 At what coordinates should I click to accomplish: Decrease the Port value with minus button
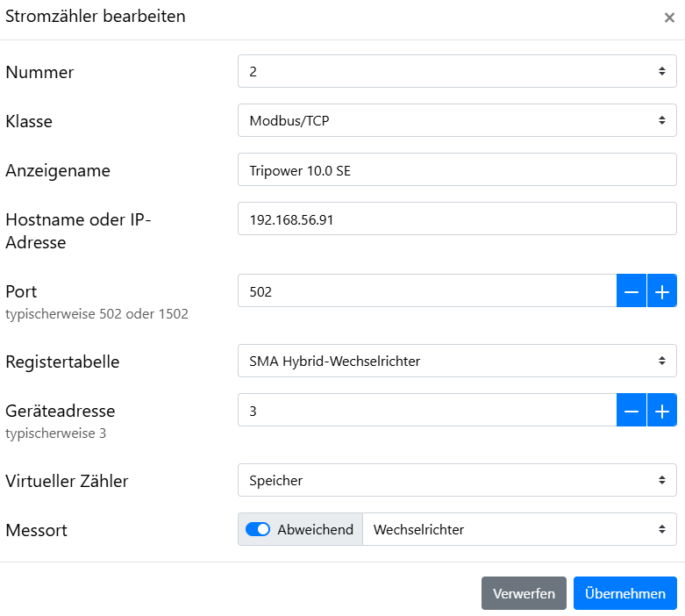[631, 291]
